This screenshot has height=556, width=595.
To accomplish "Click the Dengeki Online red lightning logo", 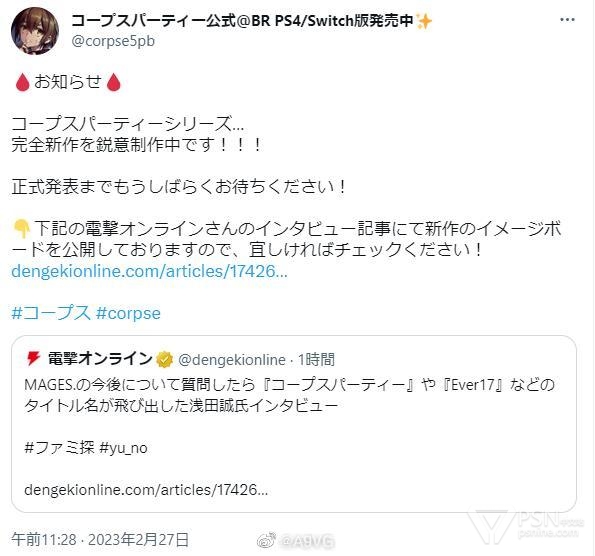I will [33, 358].
